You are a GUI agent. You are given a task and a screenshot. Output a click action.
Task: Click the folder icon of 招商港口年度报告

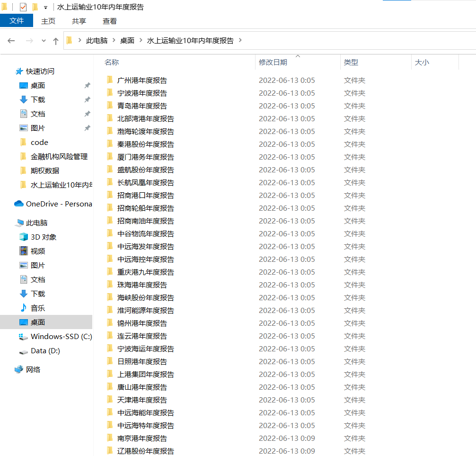pos(110,195)
